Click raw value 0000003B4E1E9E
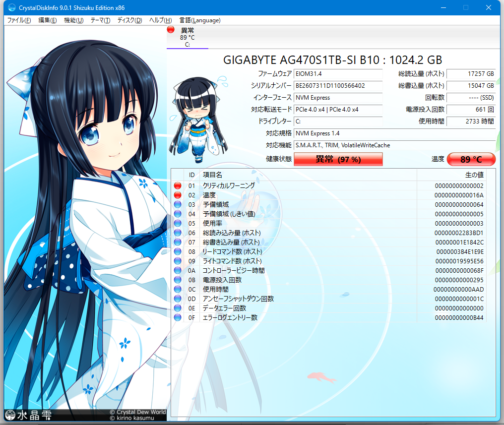Viewport: 504px width, 425px height. pyautogui.click(x=460, y=252)
